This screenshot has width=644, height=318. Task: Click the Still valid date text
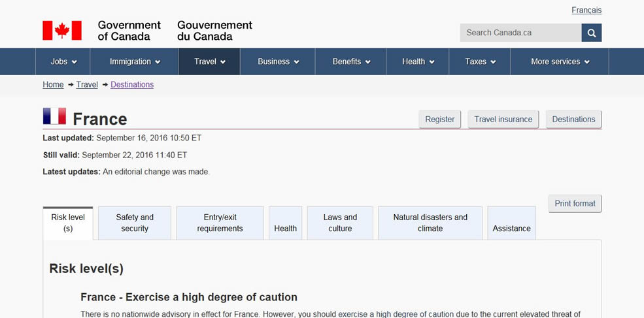coord(115,155)
